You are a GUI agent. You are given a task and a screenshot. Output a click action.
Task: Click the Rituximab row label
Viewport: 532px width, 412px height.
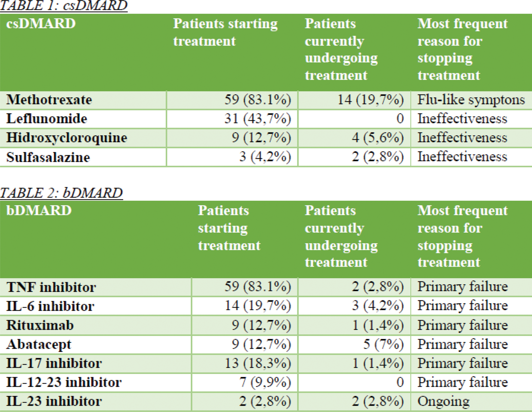40,325
